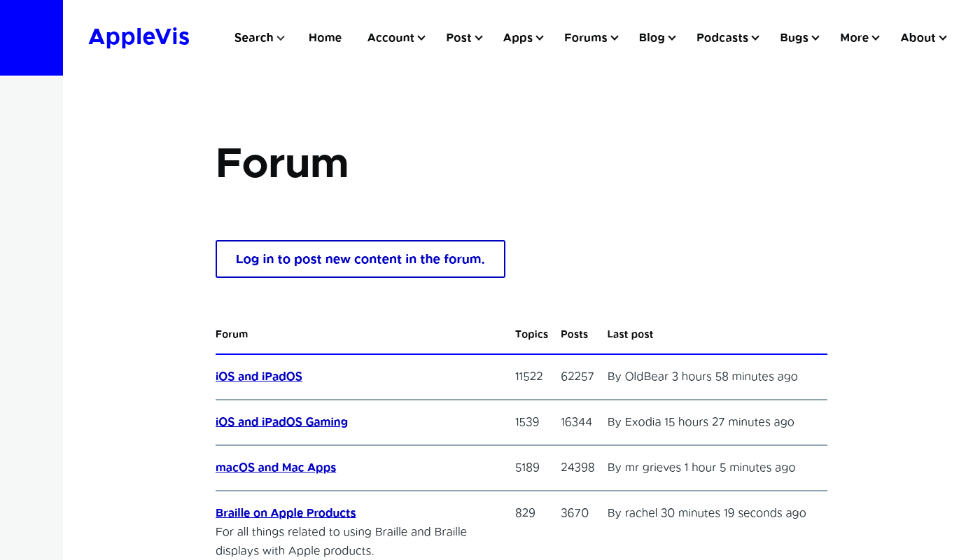Click the blue square in the top corner
980x560 pixels.
(x=31, y=37)
